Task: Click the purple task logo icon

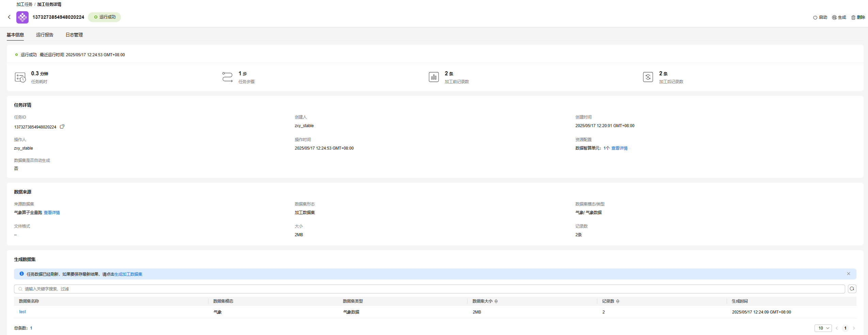Action: 22,17
